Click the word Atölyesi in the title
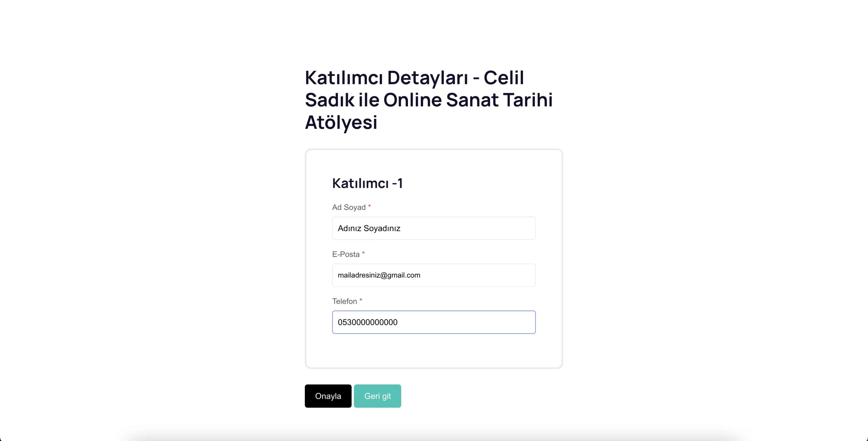 (341, 122)
